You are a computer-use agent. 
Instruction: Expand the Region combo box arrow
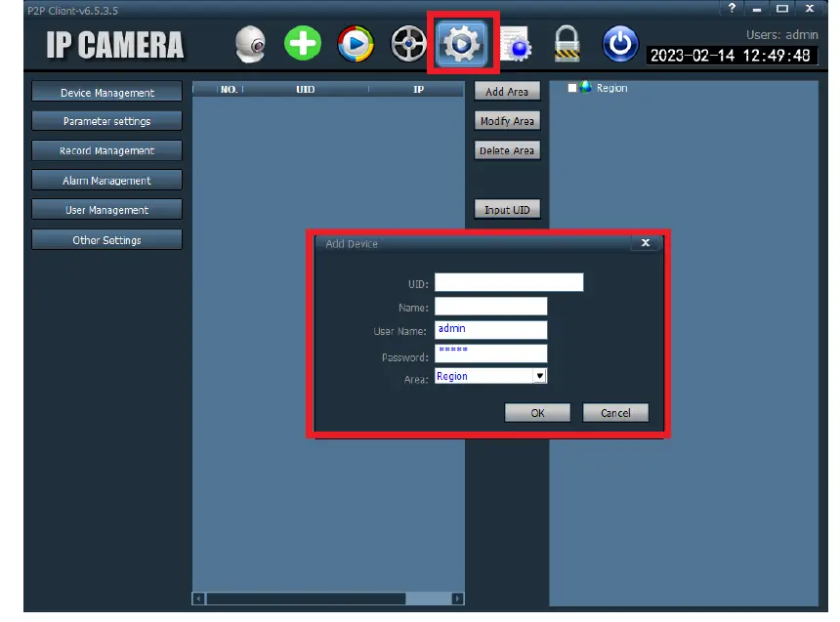[x=539, y=376]
